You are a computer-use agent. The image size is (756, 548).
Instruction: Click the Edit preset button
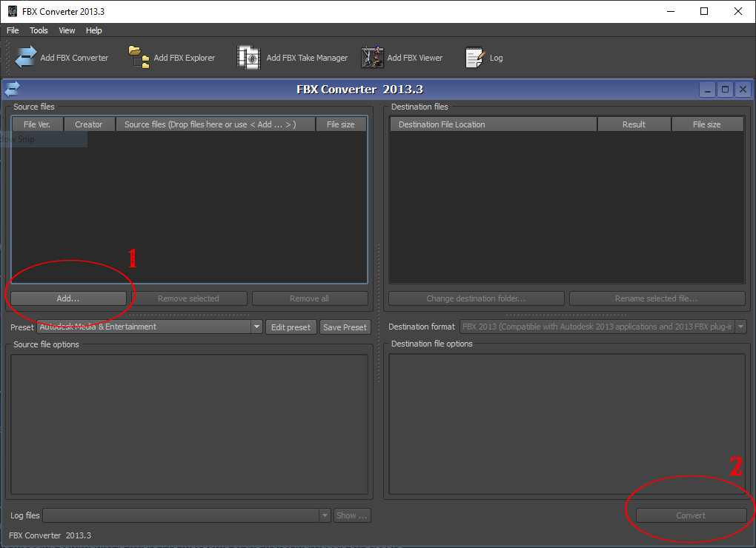(291, 327)
